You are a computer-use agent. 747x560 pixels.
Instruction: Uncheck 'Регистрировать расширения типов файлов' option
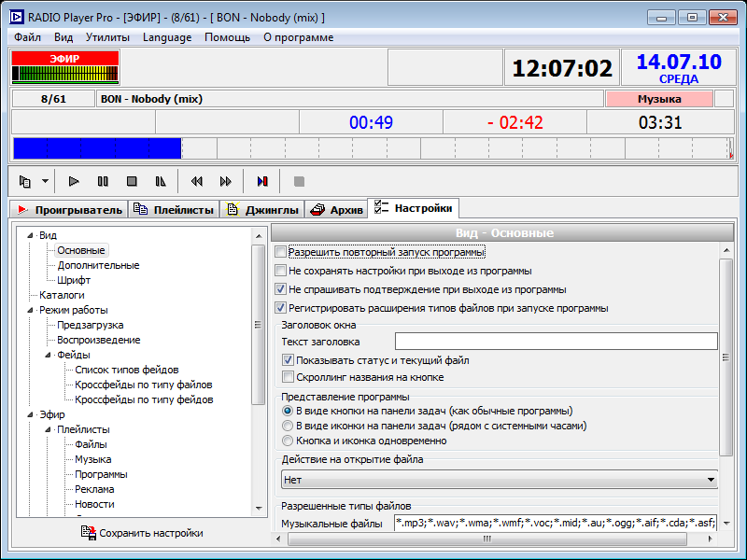point(281,308)
